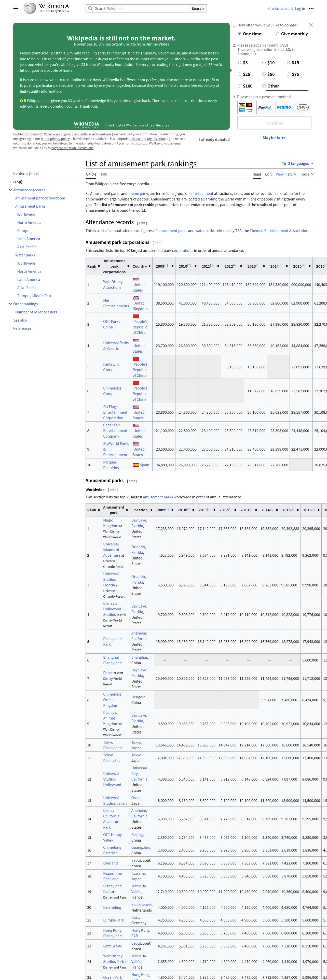327x980 pixels.
Task: Click I already donated link
Action: click(214, 140)
